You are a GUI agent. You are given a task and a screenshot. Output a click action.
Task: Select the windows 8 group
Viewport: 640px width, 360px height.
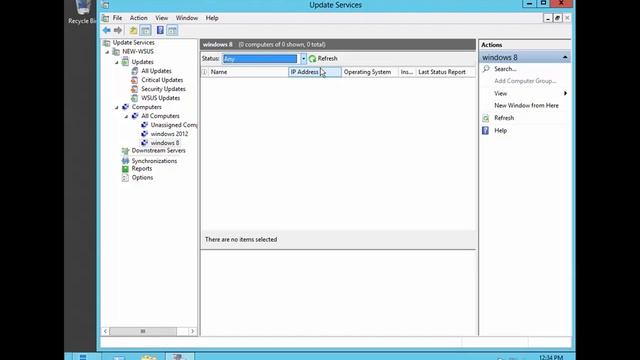tap(165, 143)
